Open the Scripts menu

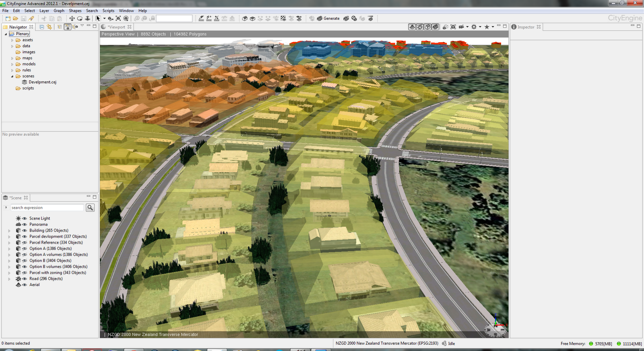108,11
